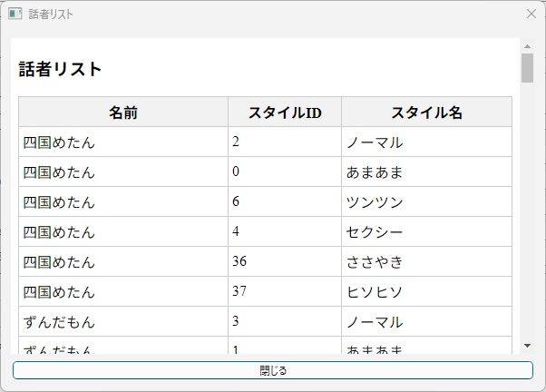Click 四国めたん in the ささやき row
Viewport: 546px width, 392px height.
59,262
